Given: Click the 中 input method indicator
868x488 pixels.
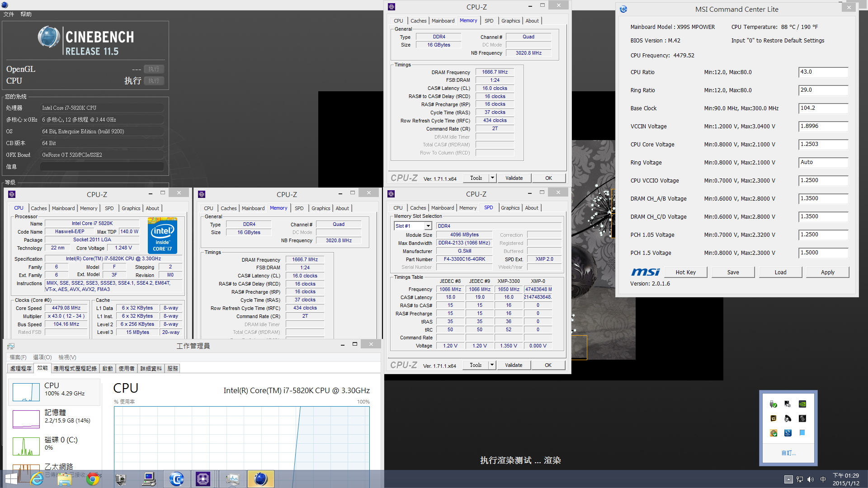Looking at the screenshot, I should (x=823, y=479).
